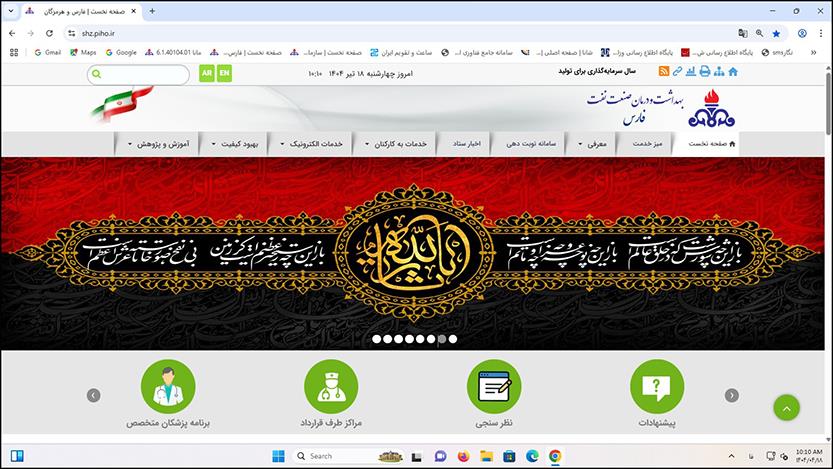
Task: Open the tab search chevron in title bar
Action: click(x=11, y=11)
